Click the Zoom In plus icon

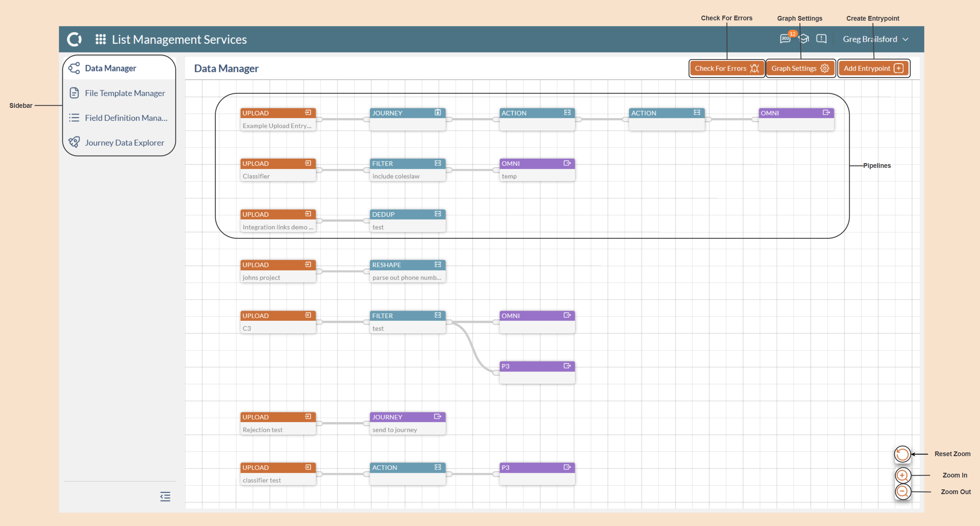pos(902,475)
